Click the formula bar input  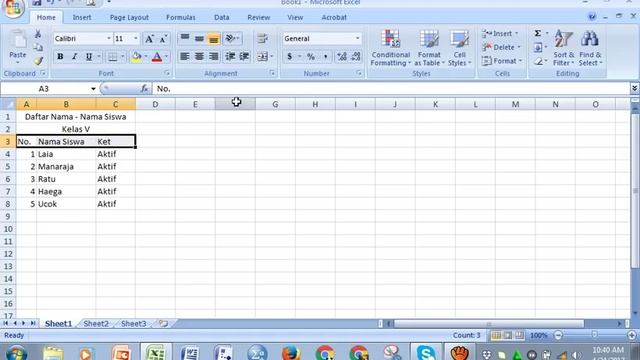point(391,89)
